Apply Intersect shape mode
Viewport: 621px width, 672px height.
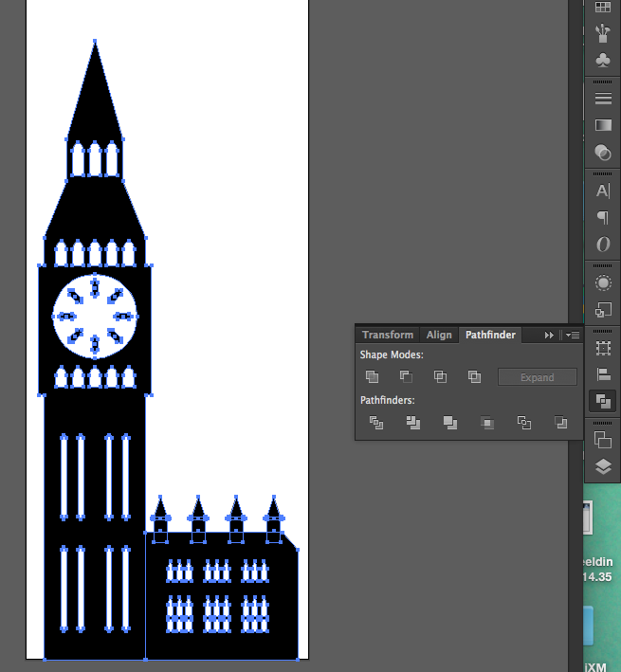click(440, 376)
